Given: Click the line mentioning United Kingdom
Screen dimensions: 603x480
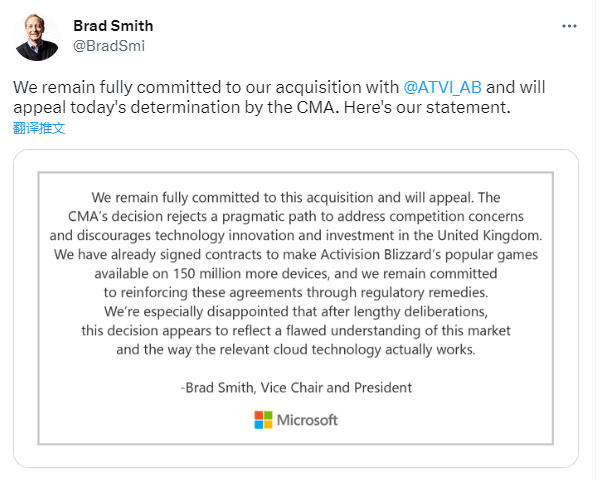Looking at the screenshot, I should click(x=296, y=235).
